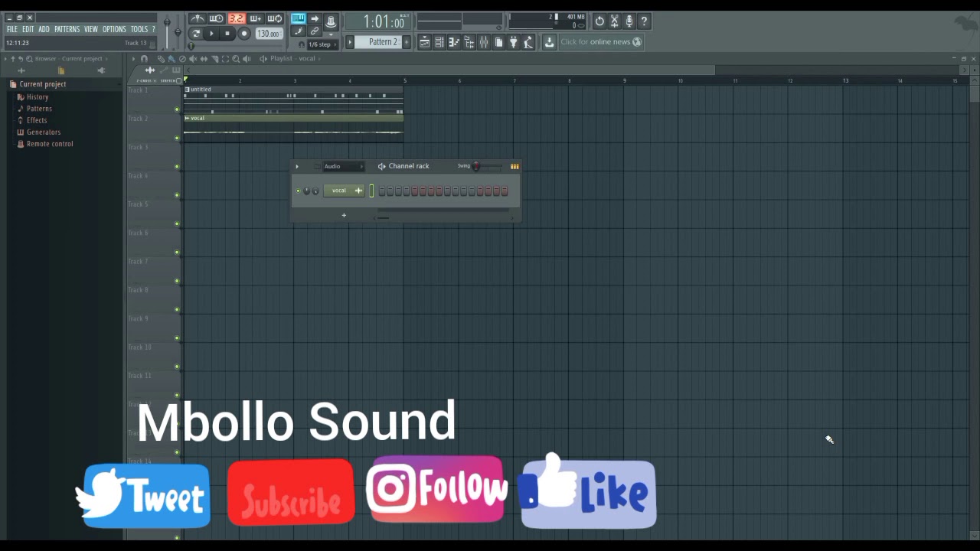The width and height of the screenshot is (980, 551).
Task: Click one-click audio recording microphone icon
Action: pyautogui.click(x=629, y=21)
